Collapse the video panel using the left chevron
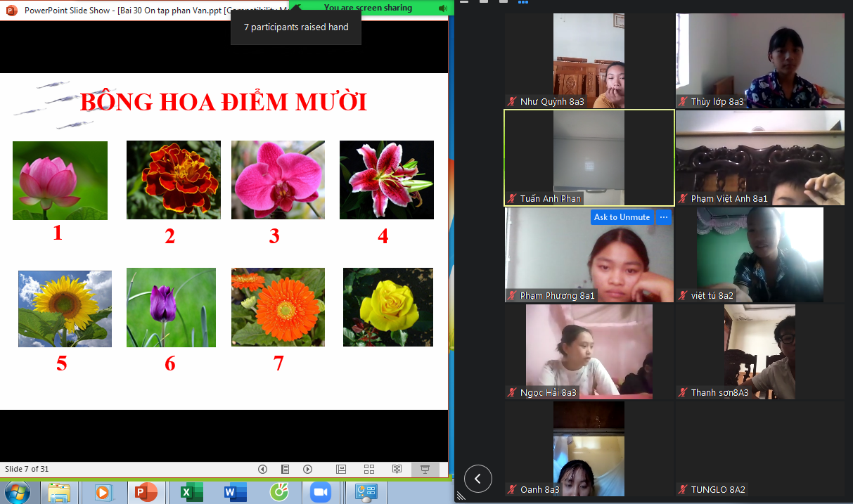 (x=478, y=479)
